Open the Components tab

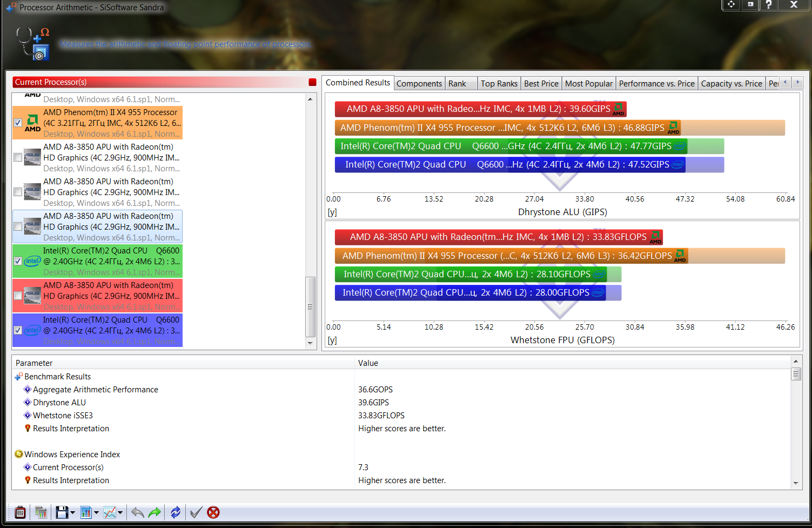[x=419, y=83]
